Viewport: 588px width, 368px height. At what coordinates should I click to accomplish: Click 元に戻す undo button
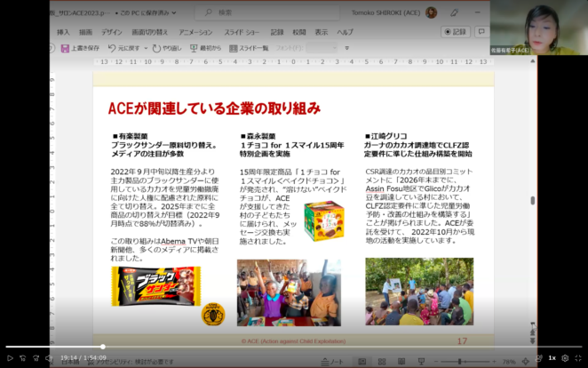coord(126,47)
